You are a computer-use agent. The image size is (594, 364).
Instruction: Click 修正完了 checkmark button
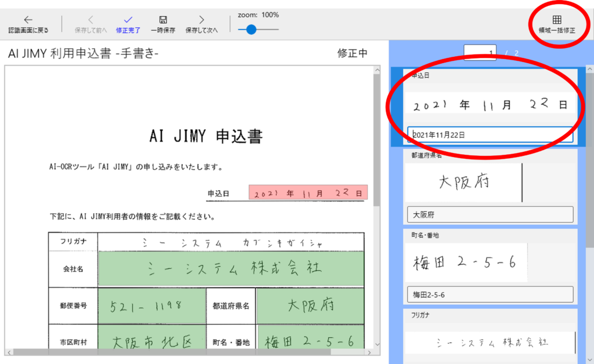[128, 24]
